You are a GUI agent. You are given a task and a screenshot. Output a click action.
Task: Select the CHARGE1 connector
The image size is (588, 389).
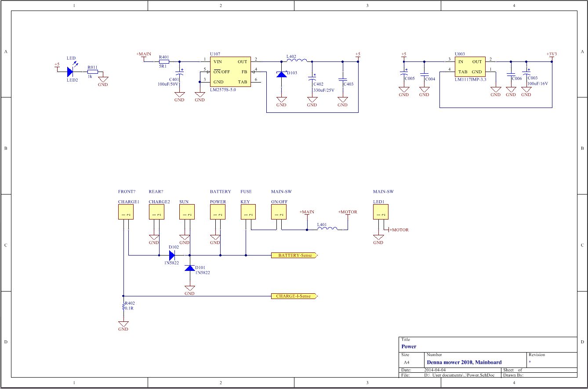[125, 213]
